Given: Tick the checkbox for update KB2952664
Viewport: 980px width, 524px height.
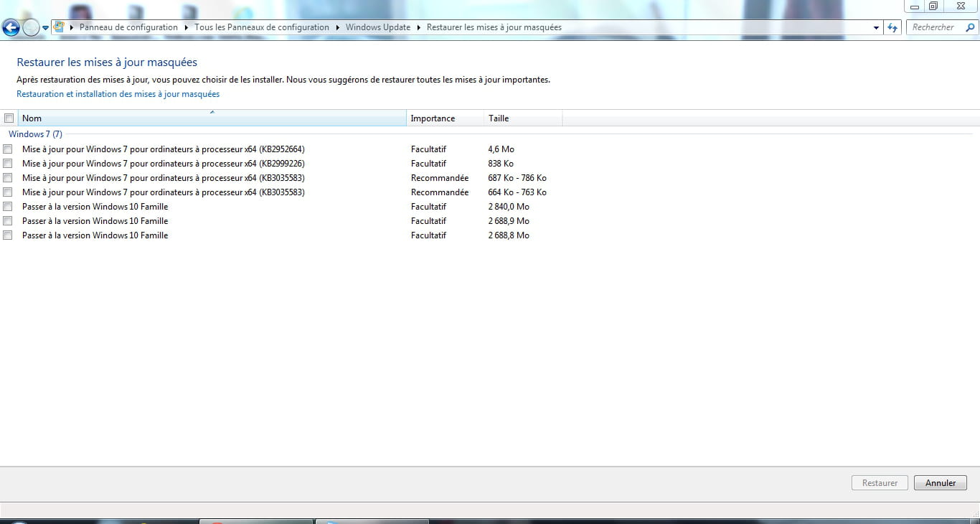Looking at the screenshot, I should point(8,149).
